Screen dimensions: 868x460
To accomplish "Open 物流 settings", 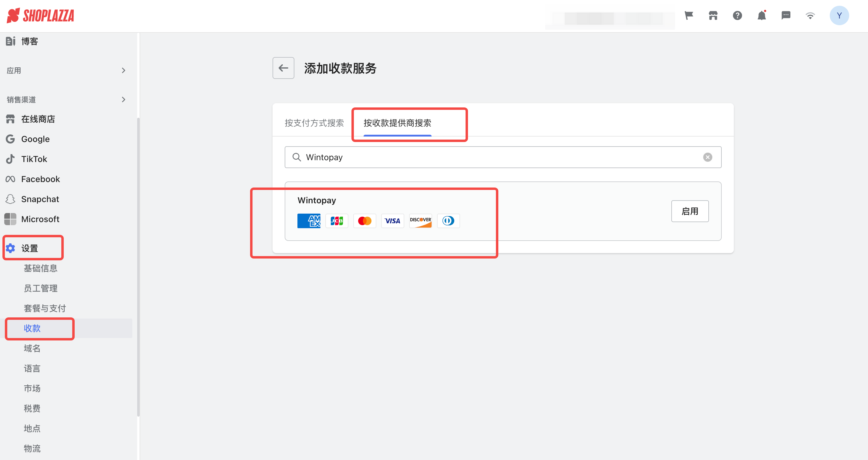I will point(32,448).
